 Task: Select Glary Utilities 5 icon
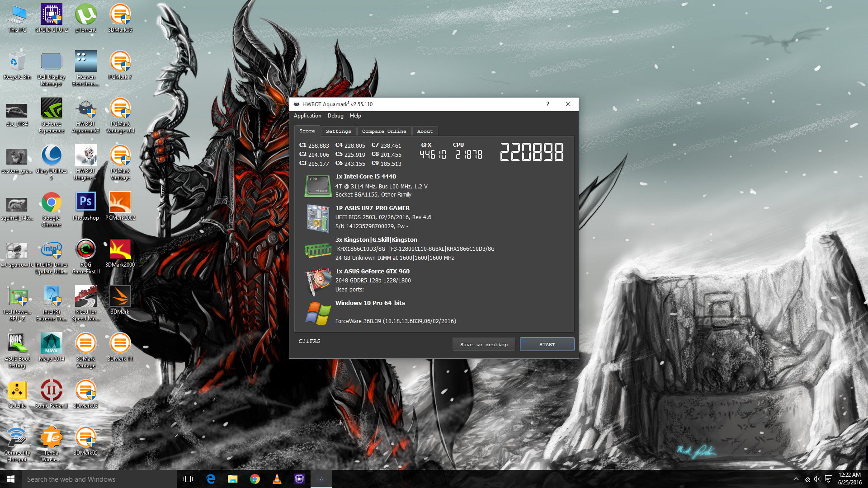52,163
